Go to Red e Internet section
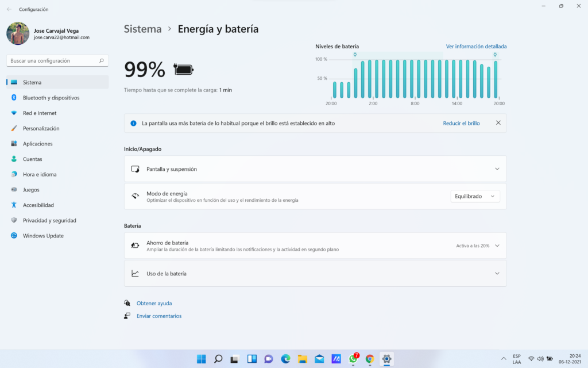 [x=40, y=113]
